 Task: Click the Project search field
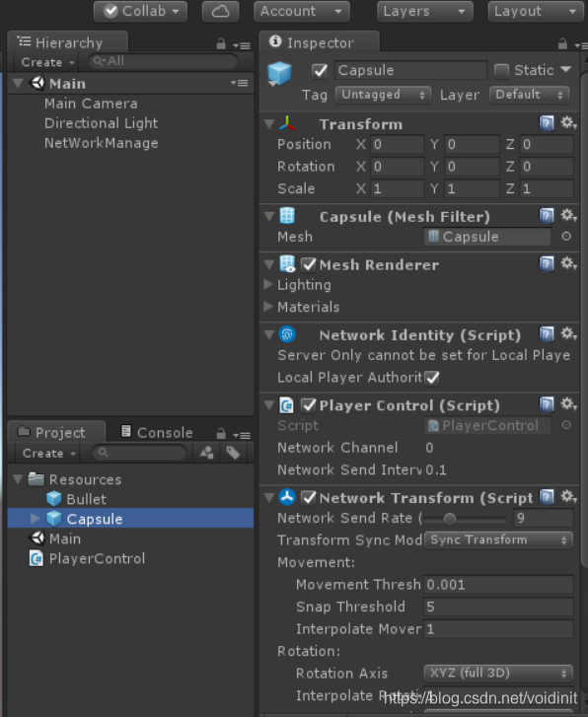pos(139,453)
